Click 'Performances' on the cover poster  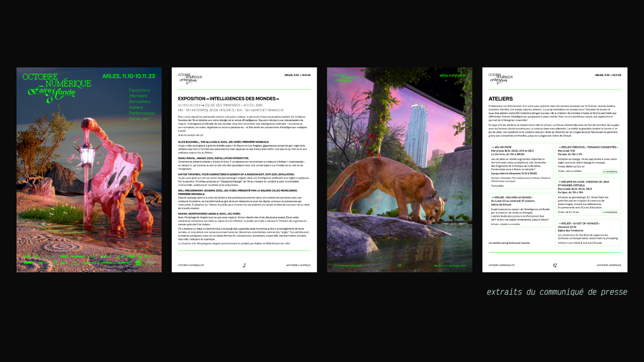click(142, 113)
